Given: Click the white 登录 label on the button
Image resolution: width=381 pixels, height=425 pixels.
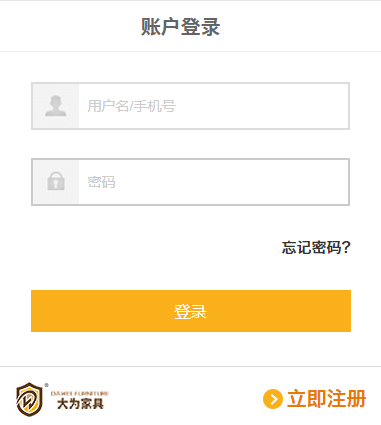Looking at the screenshot, I should (x=190, y=311).
